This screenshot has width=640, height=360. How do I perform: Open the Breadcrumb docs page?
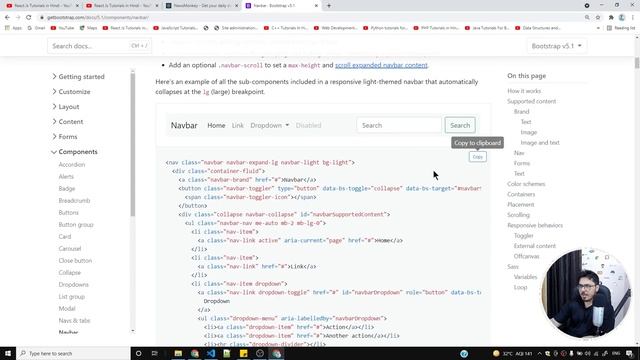[x=74, y=200]
